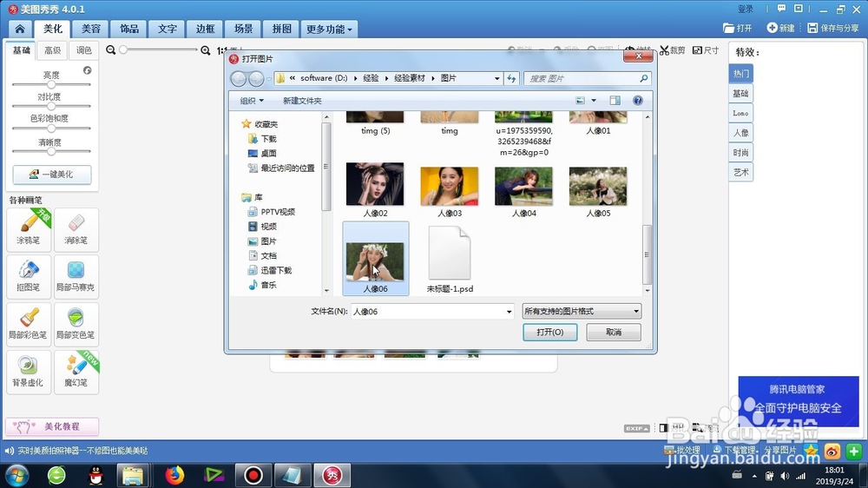Click the 打开(O) button
This screenshot has width=868, height=488.
point(550,332)
